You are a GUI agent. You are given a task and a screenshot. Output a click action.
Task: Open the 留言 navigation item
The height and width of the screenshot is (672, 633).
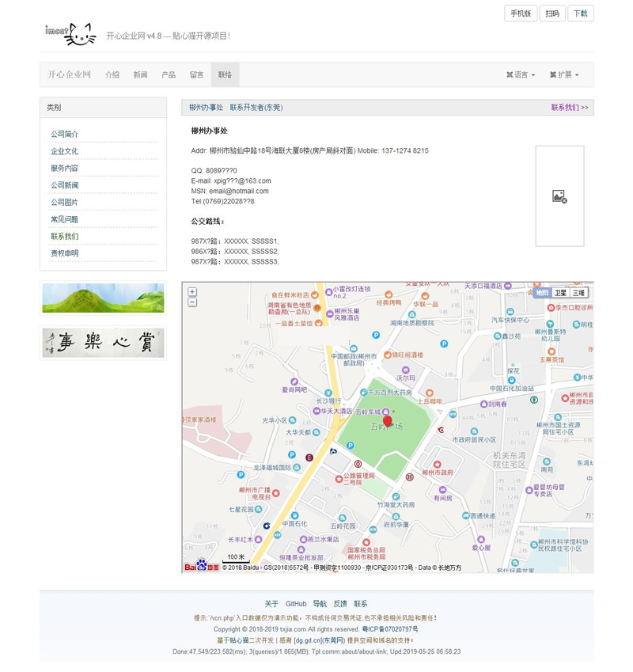[196, 74]
